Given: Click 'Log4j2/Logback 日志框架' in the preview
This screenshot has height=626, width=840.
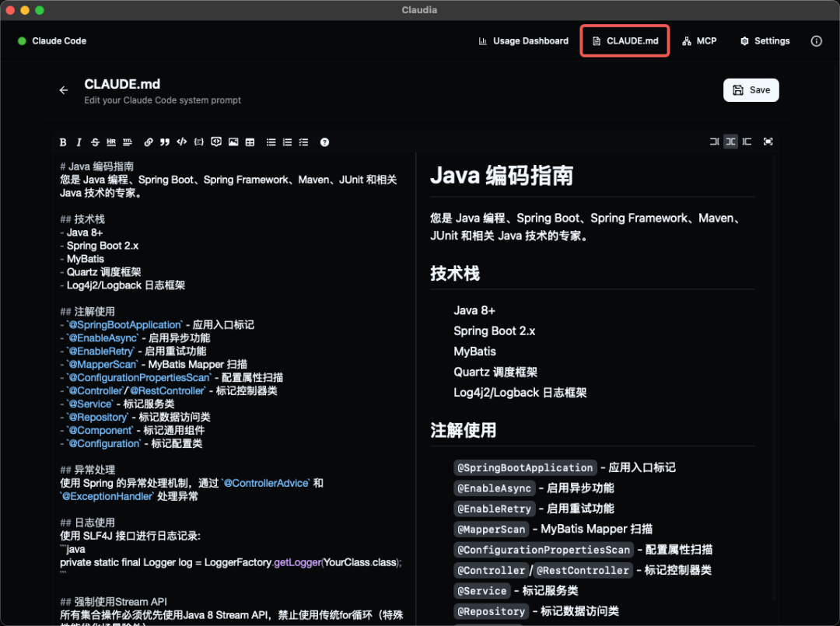Looking at the screenshot, I should pyautogui.click(x=520, y=393).
